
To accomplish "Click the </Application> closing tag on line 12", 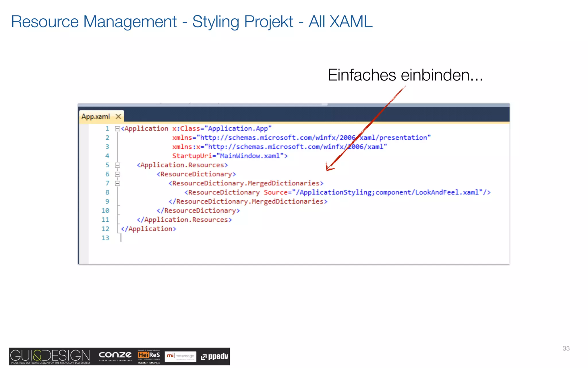I will [x=148, y=229].
